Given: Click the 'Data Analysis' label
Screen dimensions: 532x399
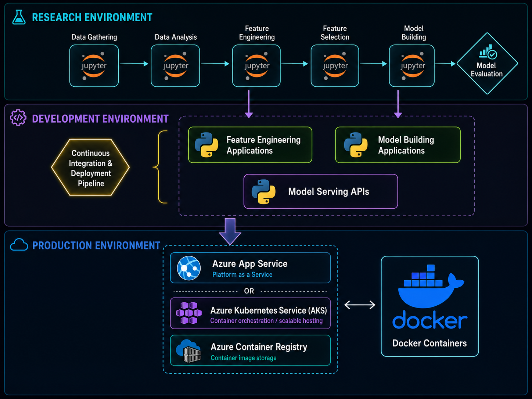Looking at the screenshot, I should (176, 37).
